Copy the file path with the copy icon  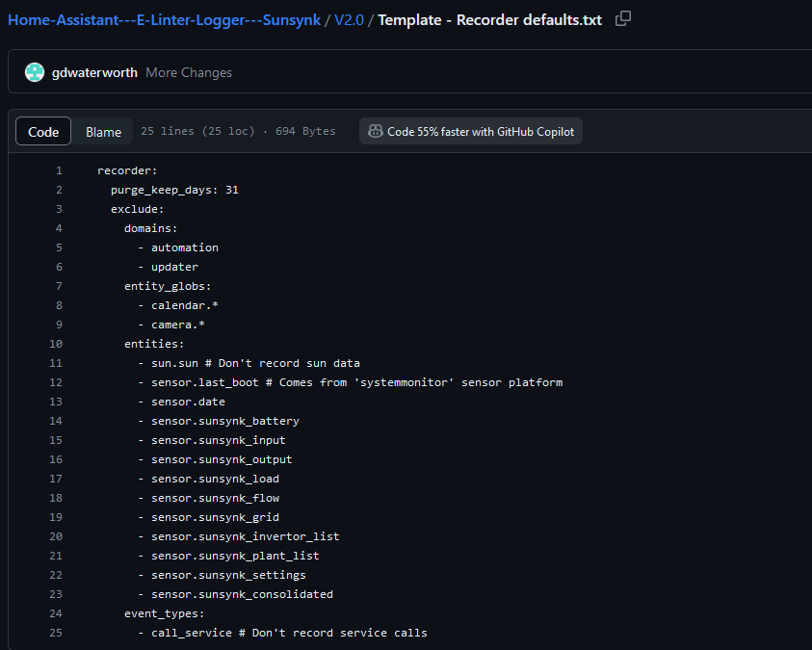click(x=623, y=19)
